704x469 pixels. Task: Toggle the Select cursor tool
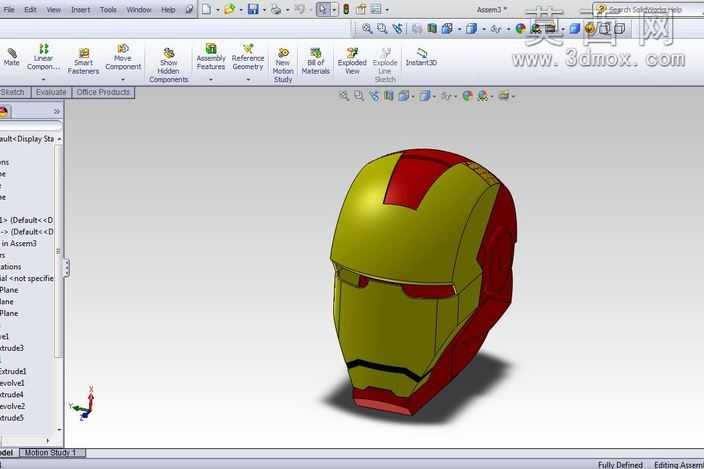click(323, 9)
